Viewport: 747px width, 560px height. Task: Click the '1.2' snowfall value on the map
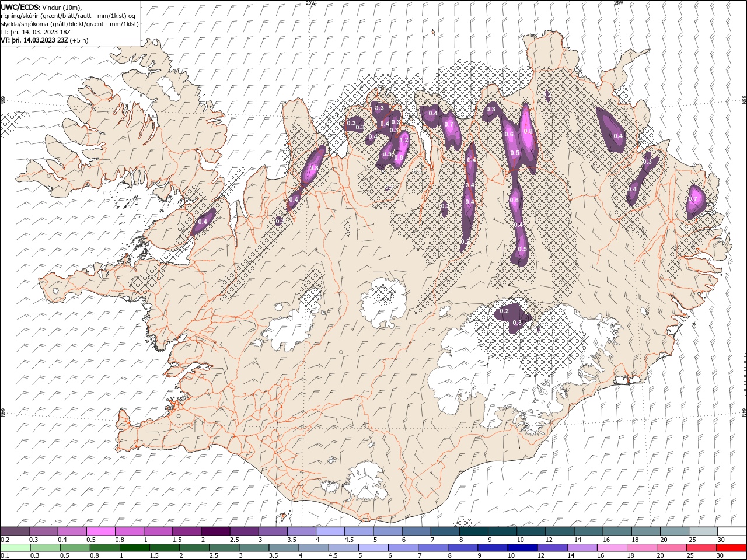403,141
